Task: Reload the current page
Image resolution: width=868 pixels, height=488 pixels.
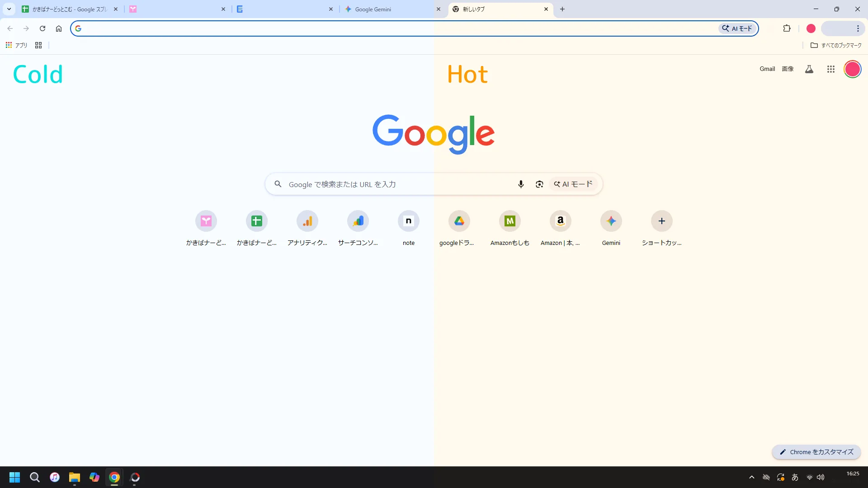Action: click(x=42, y=28)
